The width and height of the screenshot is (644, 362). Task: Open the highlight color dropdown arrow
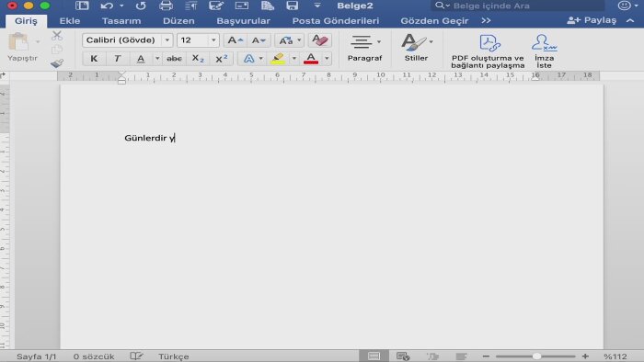[x=293, y=59]
